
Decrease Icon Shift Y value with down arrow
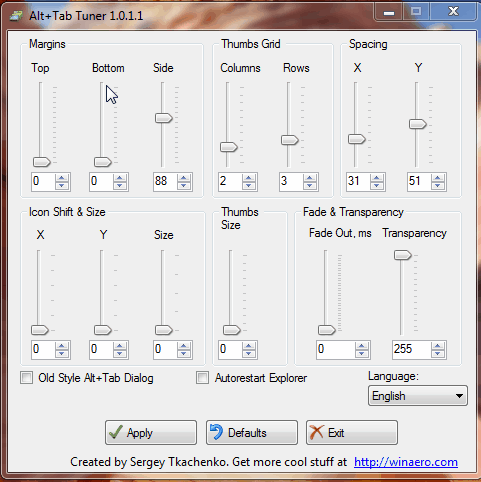point(120,354)
